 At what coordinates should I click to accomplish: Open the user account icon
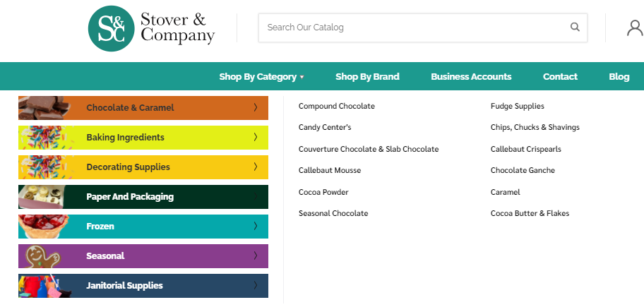pos(634,28)
